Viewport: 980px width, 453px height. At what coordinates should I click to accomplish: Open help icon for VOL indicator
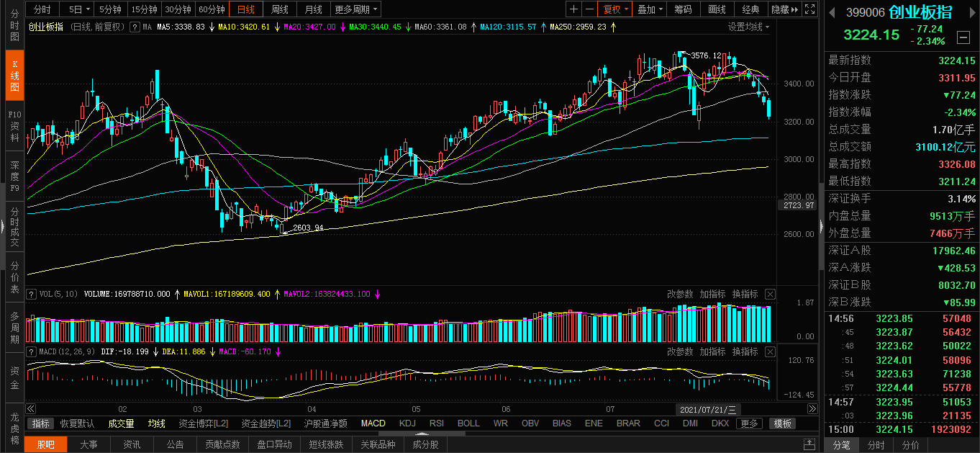point(31,294)
